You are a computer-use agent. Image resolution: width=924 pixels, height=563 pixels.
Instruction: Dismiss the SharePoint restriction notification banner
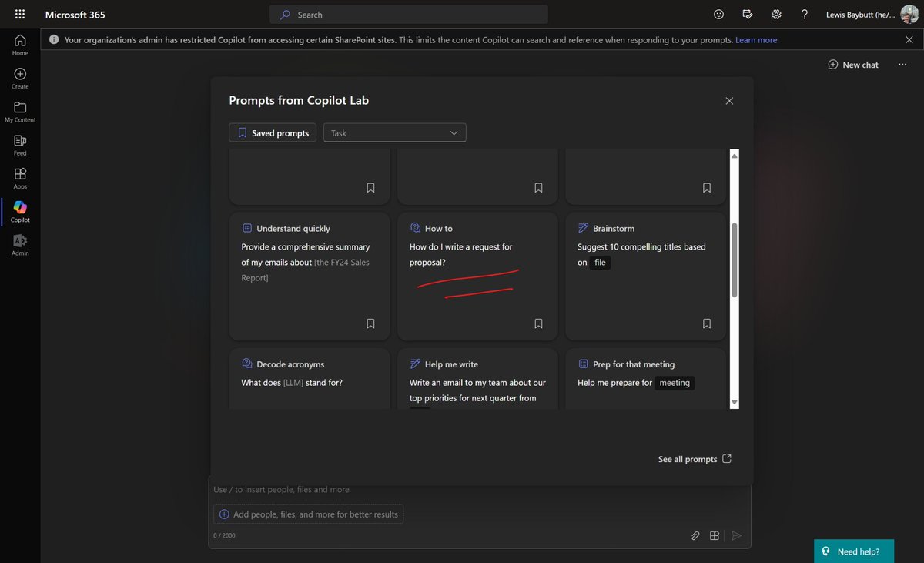pos(909,39)
